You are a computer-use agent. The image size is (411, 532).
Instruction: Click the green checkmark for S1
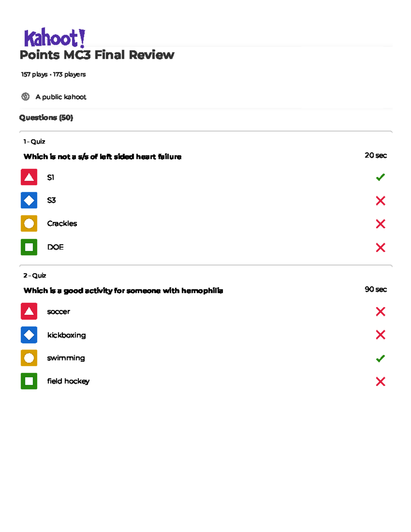click(x=380, y=177)
